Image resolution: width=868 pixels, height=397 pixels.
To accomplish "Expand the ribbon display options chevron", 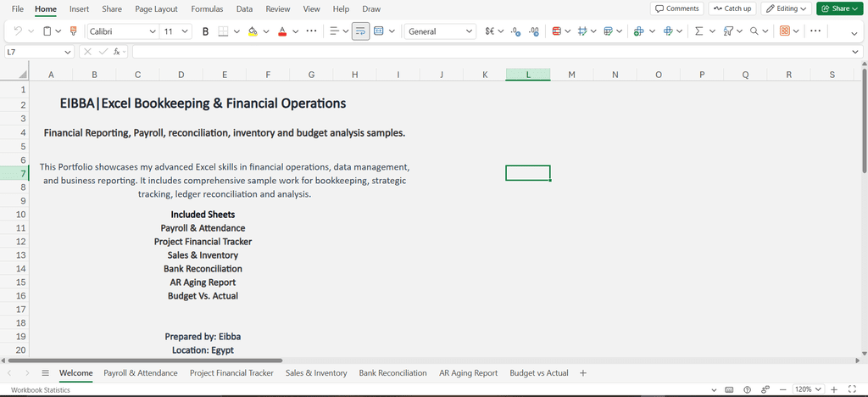I will 854,33.
